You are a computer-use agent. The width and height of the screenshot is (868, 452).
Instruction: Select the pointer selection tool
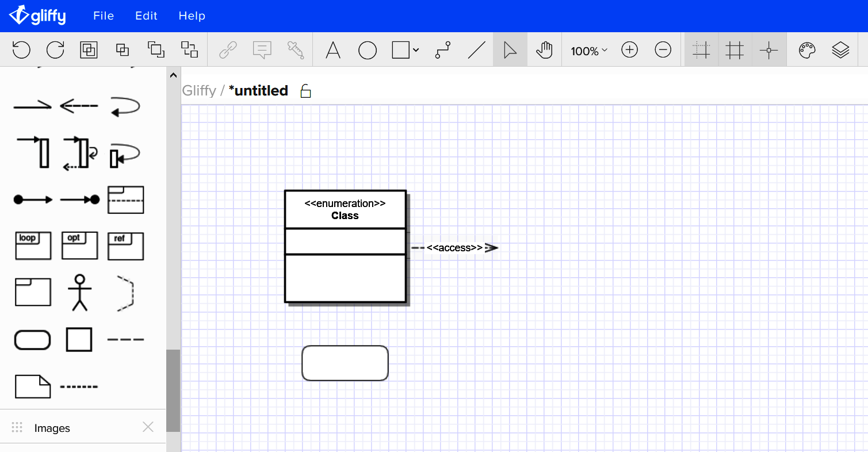(509, 49)
